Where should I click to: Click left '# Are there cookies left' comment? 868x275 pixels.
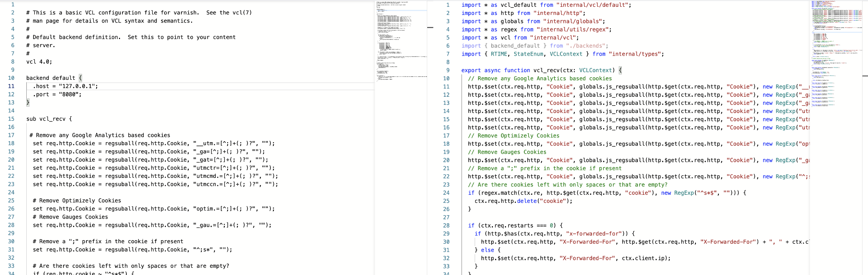131,266
